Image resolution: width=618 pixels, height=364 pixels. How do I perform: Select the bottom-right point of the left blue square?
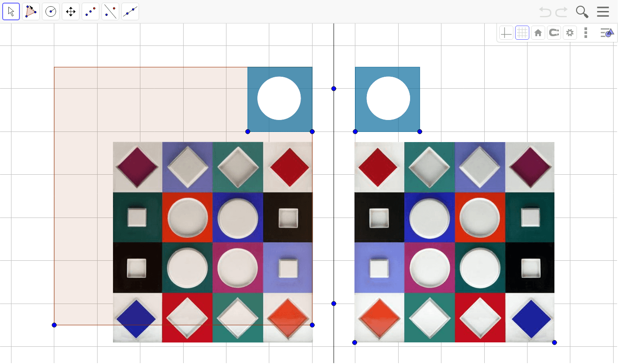[312, 131]
